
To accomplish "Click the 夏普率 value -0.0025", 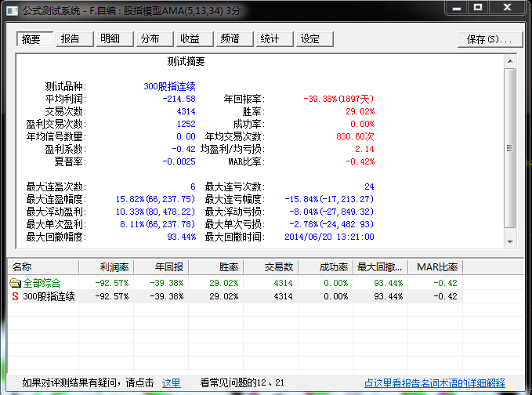I will (x=179, y=162).
